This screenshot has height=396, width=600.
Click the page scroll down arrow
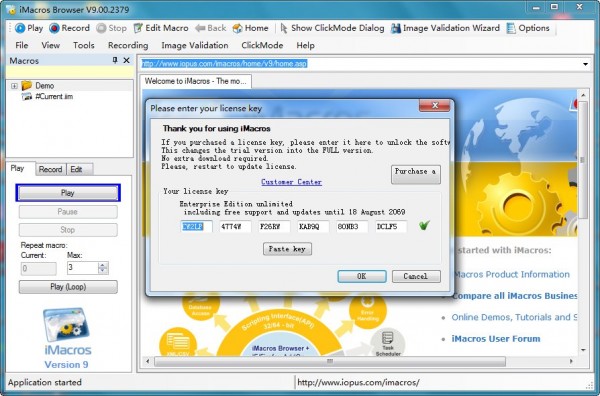[x=583, y=350]
